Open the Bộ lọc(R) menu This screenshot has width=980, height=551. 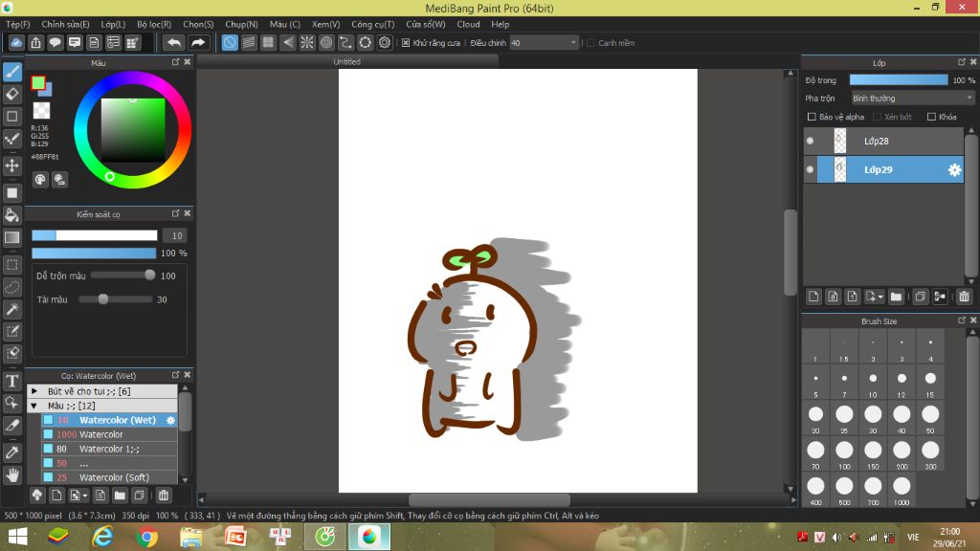(154, 24)
